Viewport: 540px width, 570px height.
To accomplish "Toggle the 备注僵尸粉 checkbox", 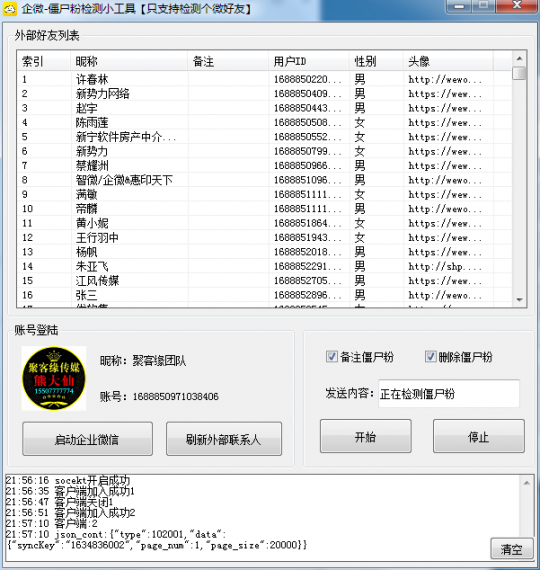I will click(x=332, y=357).
